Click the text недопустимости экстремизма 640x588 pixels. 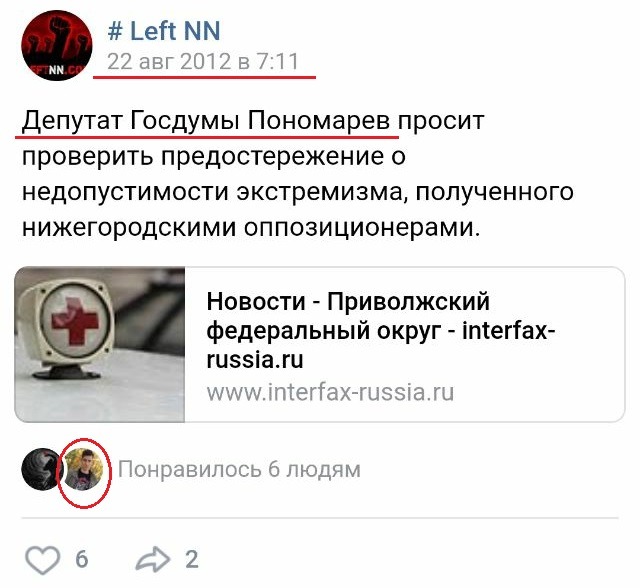[216, 192]
